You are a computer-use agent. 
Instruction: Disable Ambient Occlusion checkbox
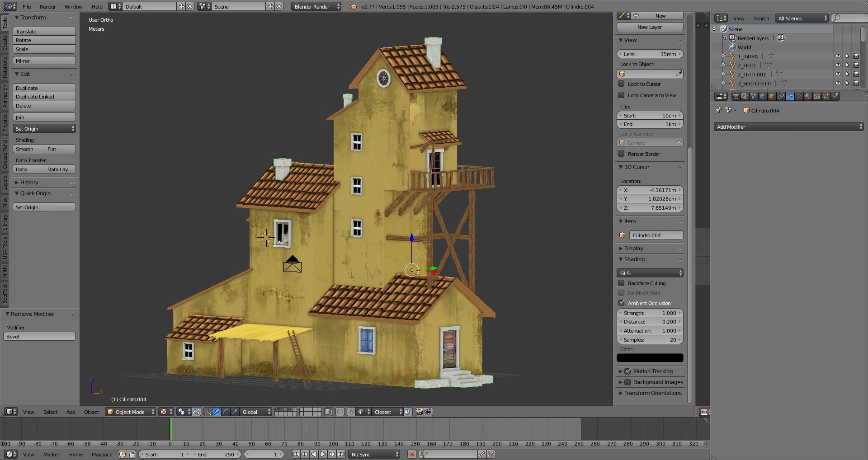click(621, 303)
